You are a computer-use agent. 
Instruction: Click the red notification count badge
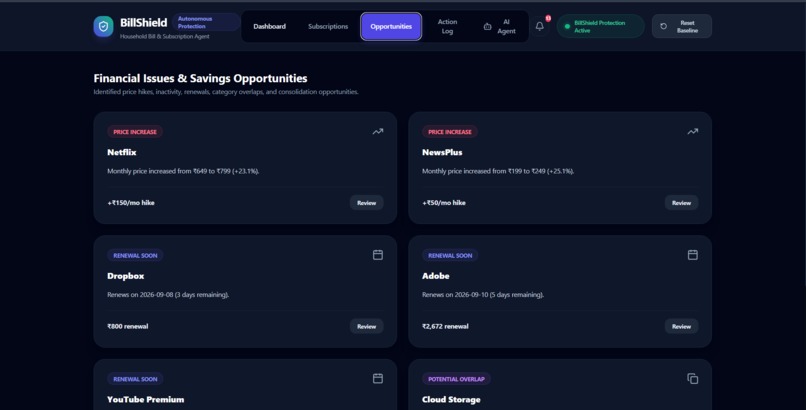pos(548,18)
